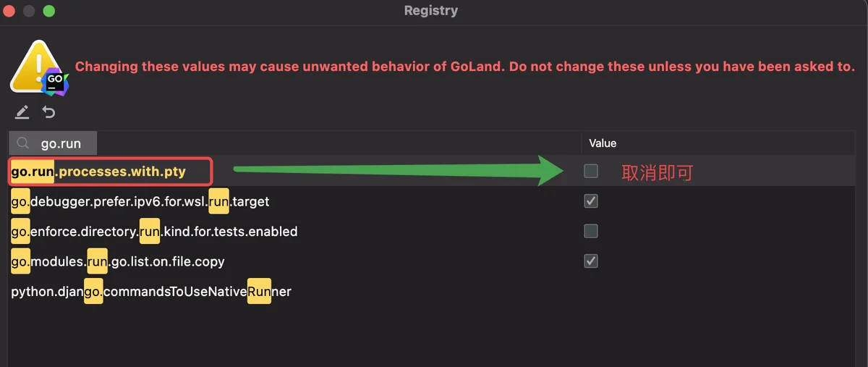Click the green zoom window button
868x367 pixels.
(48, 11)
